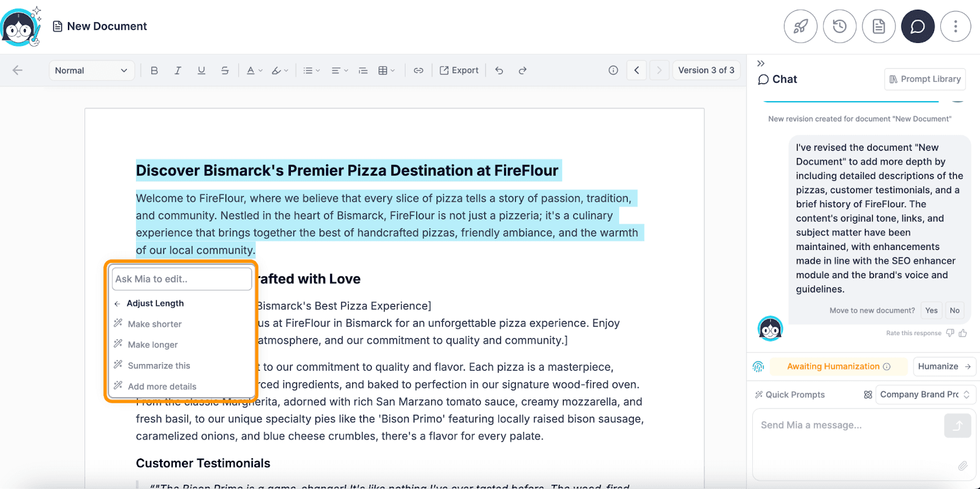Redo the last change
This screenshot has width=980, height=489.
[x=522, y=70]
